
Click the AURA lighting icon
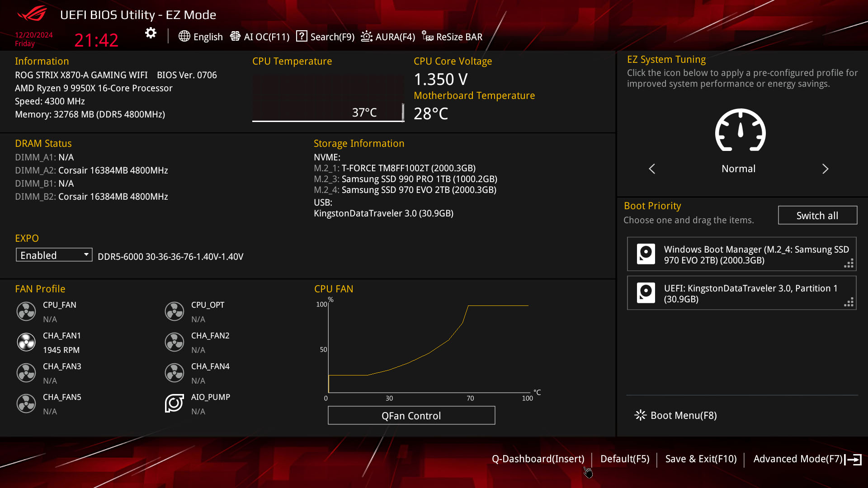tap(367, 36)
